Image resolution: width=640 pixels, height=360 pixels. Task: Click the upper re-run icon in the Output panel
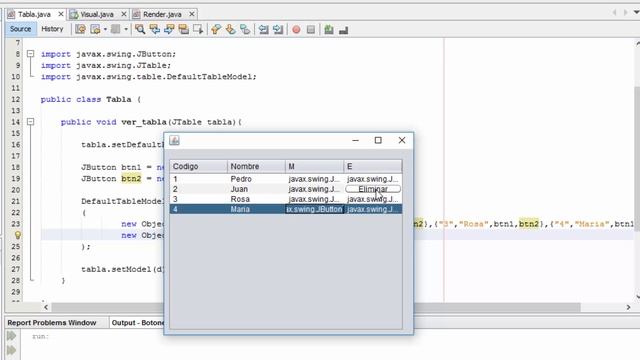click(11, 336)
